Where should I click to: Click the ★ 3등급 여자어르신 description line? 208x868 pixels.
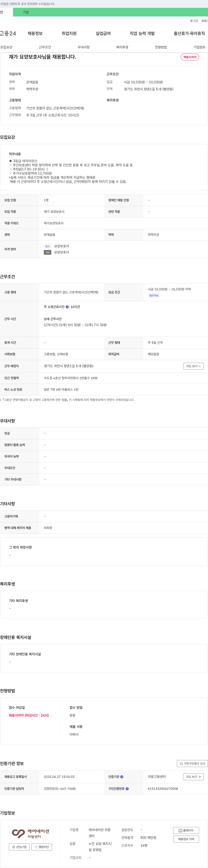click(x=23, y=161)
